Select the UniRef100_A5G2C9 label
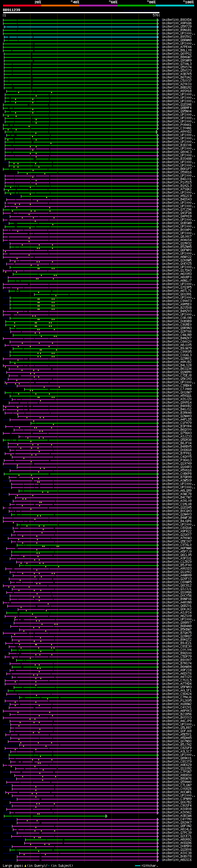197x868 pixels. (x=177, y=196)
